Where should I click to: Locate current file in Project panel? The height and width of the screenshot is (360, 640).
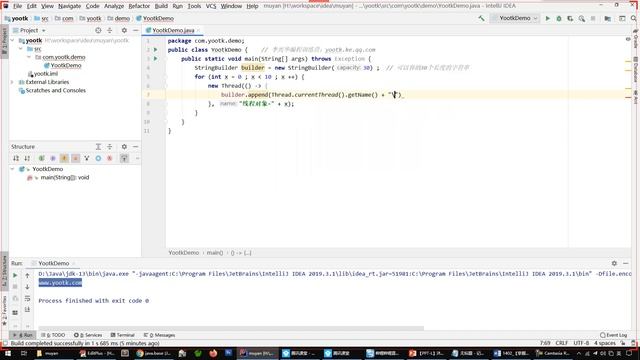pyautogui.click(x=98, y=30)
